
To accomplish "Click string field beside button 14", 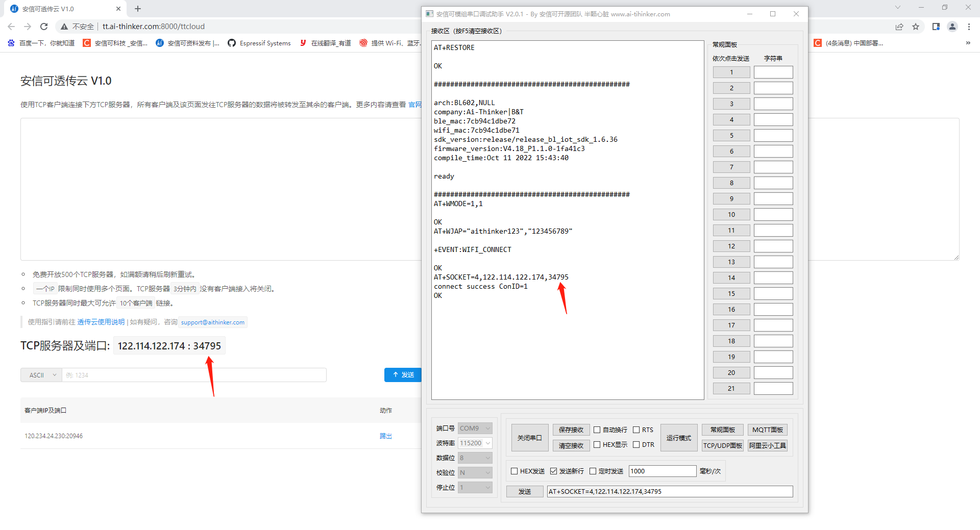I will pos(773,278).
